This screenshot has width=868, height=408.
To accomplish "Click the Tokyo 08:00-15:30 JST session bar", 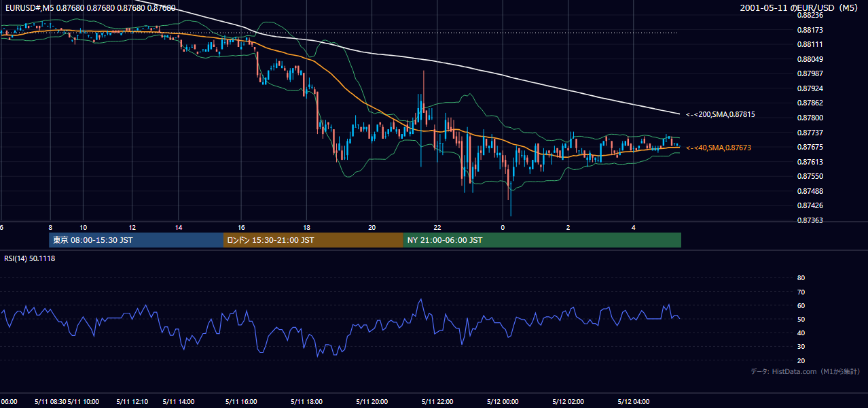I will [x=136, y=240].
